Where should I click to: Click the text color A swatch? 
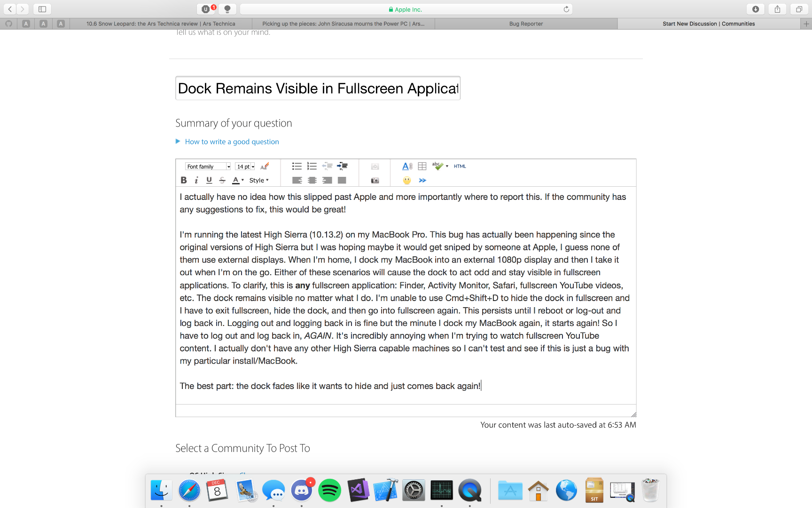(236, 180)
